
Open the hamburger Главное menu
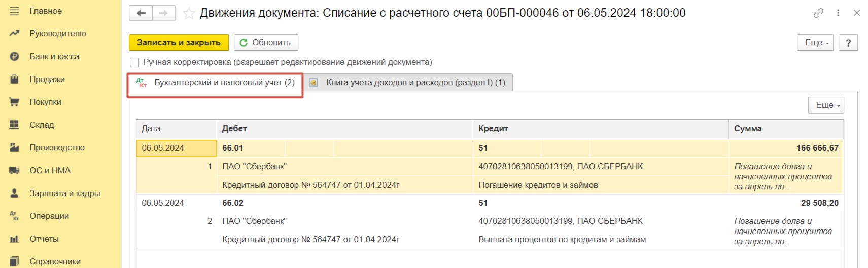14,11
